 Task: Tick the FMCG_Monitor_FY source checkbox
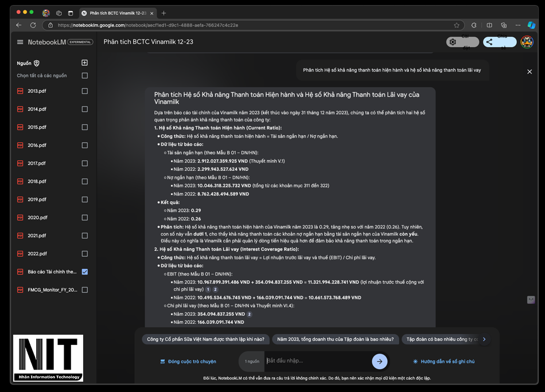84,289
